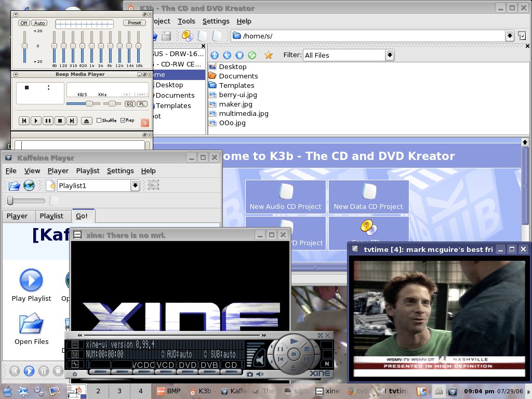Click the Kaffeine bottom bar play button
The image size is (532, 399).
pos(29,371)
